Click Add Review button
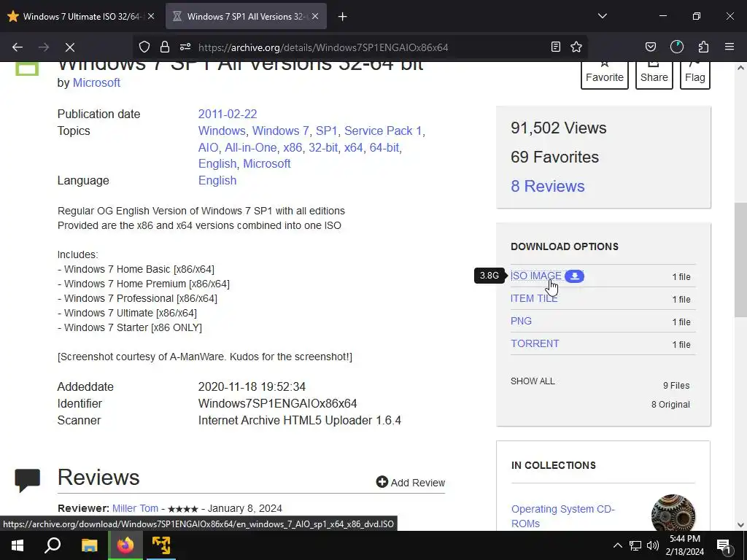Image resolution: width=747 pixels, height=560 pixels. point(410,483)
